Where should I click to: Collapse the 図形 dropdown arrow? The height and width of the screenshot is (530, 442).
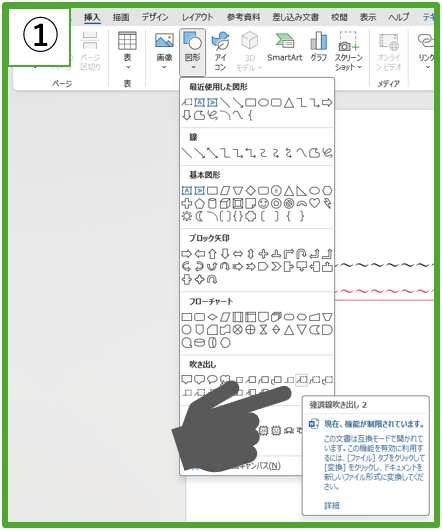pos(193,67)
